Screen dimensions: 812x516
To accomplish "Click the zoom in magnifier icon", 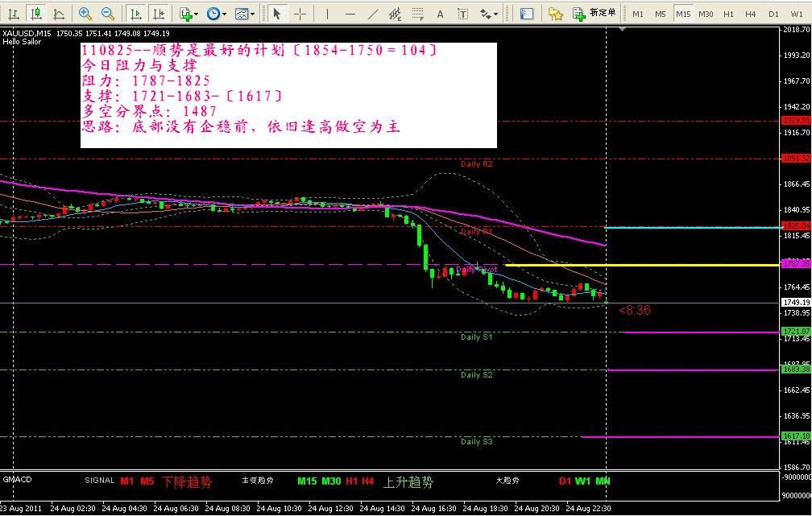I will [x=85, y=14].
